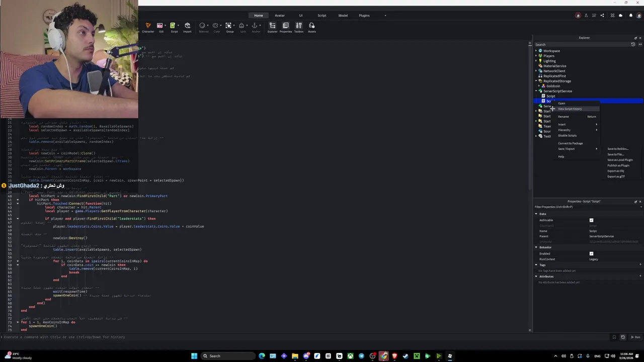Open the Toolbox panel
Image resolution: width=644 pixels, height=362 pixels.
[x=298, y=28]
